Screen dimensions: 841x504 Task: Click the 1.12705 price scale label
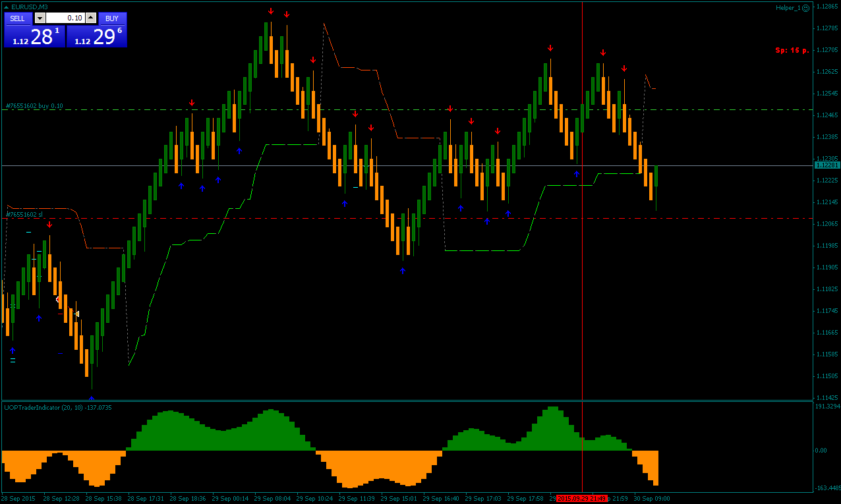[x=828, y=50]
